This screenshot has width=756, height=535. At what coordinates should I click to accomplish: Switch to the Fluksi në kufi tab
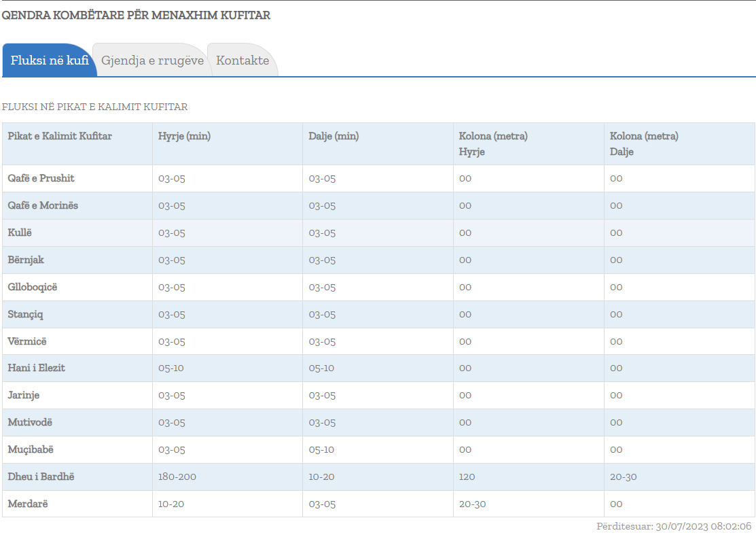[x=50, y=61]
